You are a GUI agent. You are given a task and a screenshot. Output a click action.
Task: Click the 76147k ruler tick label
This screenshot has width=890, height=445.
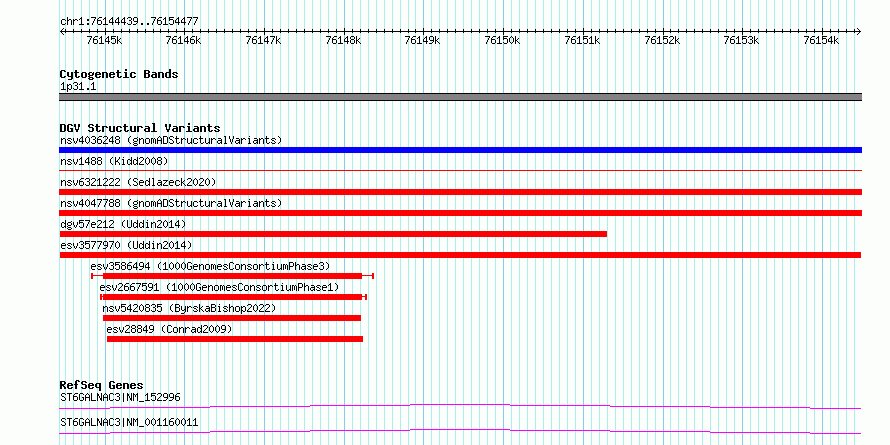coord(263,40)
